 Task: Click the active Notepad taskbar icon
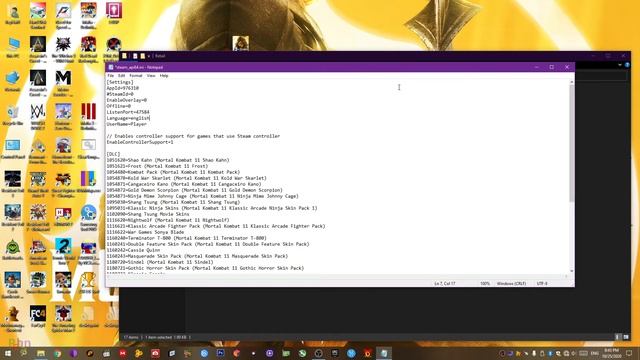pyautogui.click(x=384, y=353)
